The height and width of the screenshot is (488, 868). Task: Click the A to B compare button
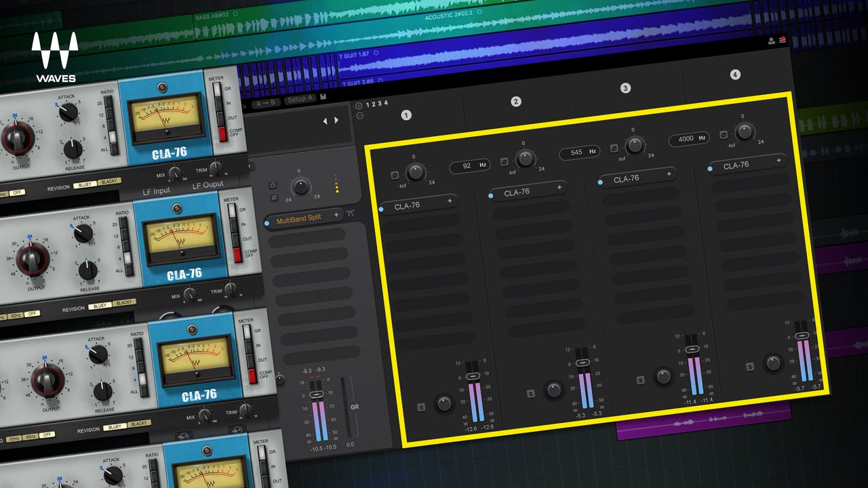click(267, 102)
